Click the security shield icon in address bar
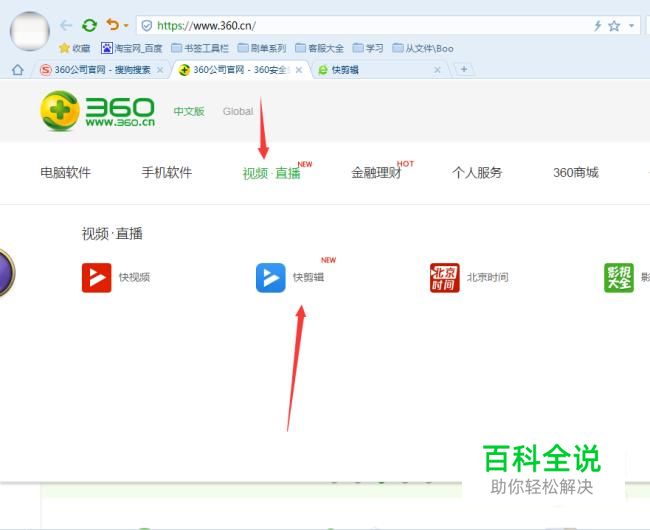Image resolution: width=650 pixels, height=530 pixels. (147, 26)
